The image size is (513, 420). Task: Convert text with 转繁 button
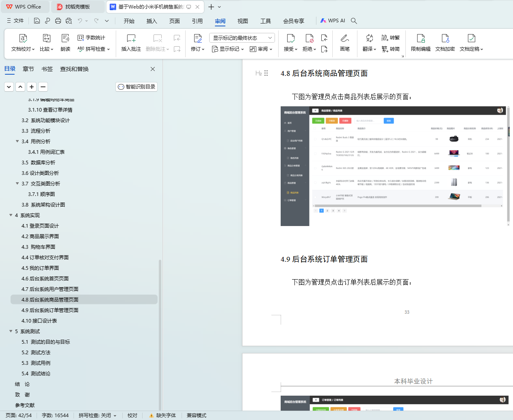[x=391, y=38]
